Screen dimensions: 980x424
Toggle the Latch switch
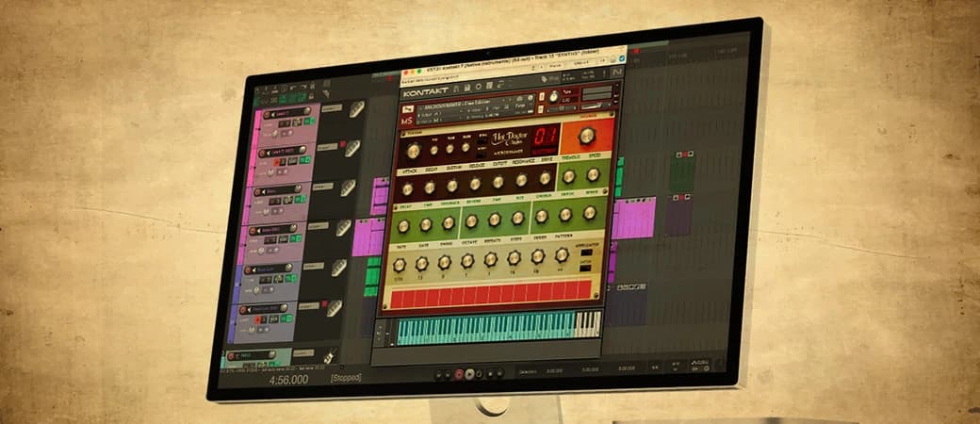[x=585, y=269]
